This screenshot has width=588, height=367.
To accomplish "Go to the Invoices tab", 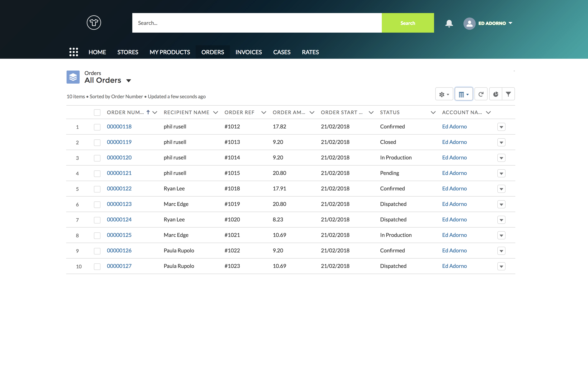I will point(248,52).
